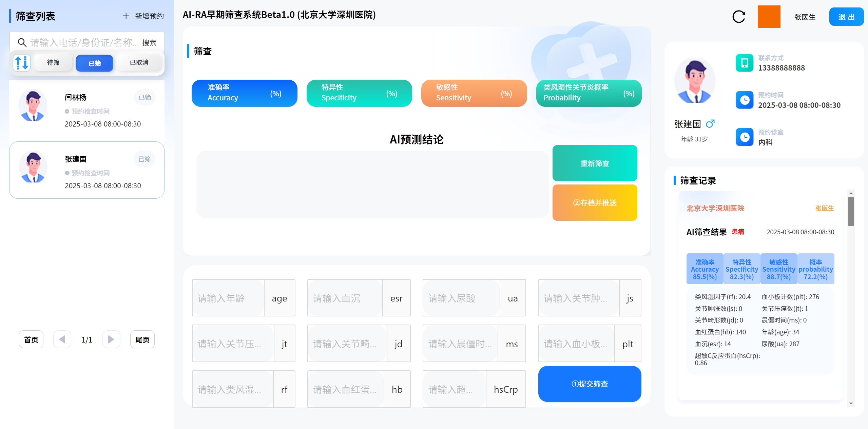This screenshot has height=429, width=868.
Task: Switch to the 待筛 filter tab
Action: (53, 63)
